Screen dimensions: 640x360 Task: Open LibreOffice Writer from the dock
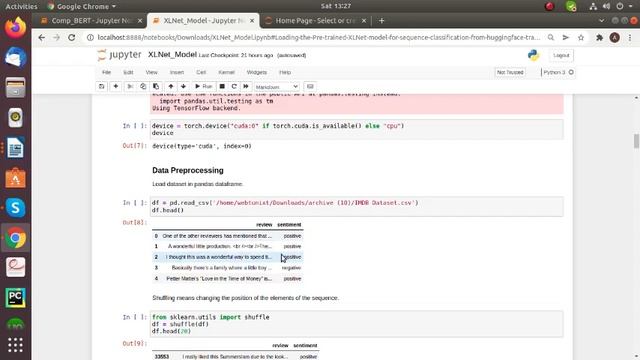coord(15,147)
